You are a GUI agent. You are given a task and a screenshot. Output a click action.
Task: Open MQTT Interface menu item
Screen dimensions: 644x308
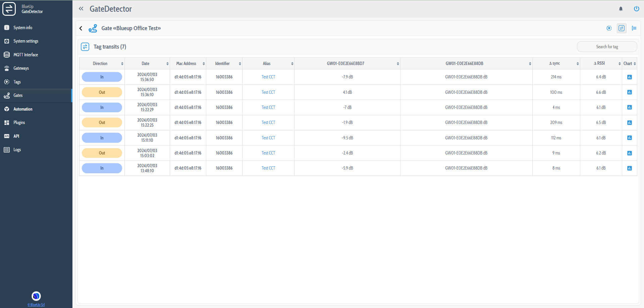[25, 55]
